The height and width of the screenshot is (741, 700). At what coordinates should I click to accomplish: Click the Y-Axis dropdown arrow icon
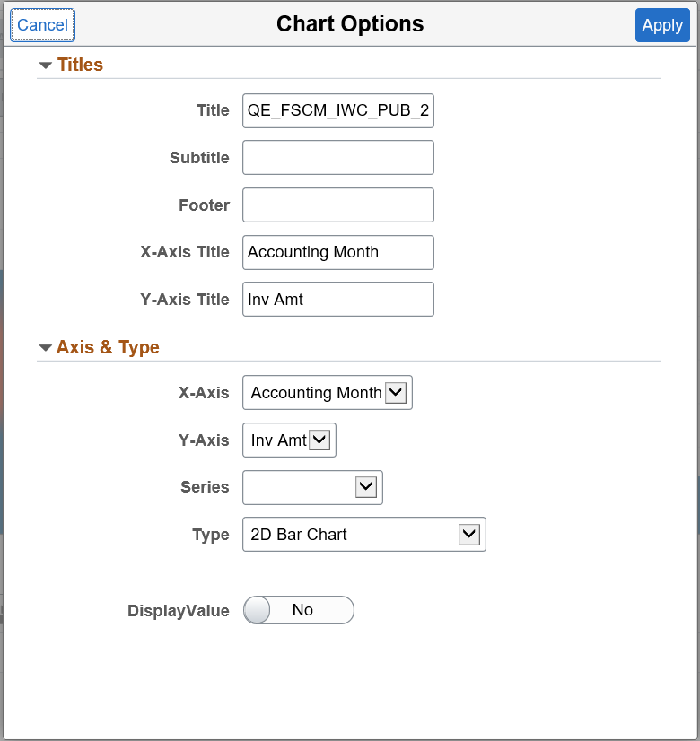pyautogui.click(x=319, y=440)
